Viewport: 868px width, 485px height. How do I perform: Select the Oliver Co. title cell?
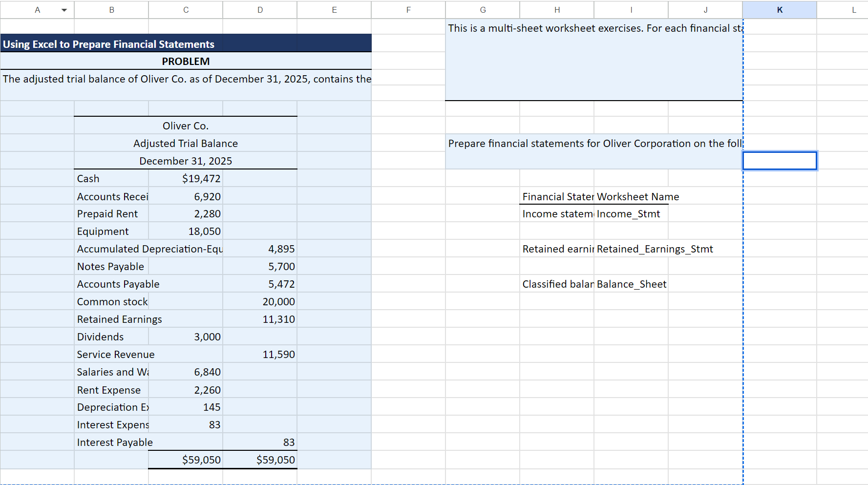coord(186,126)
